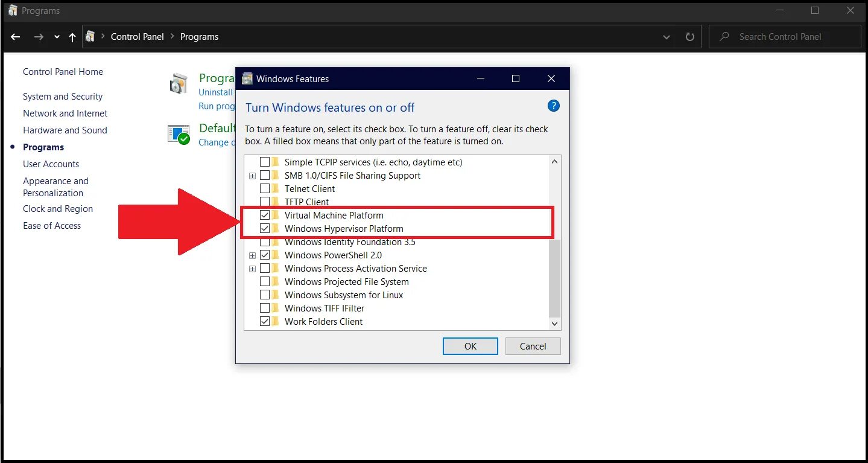The image size is (868, 463).
Task: Select Telnet Client folder icon
Action: (x=276, y=189)
